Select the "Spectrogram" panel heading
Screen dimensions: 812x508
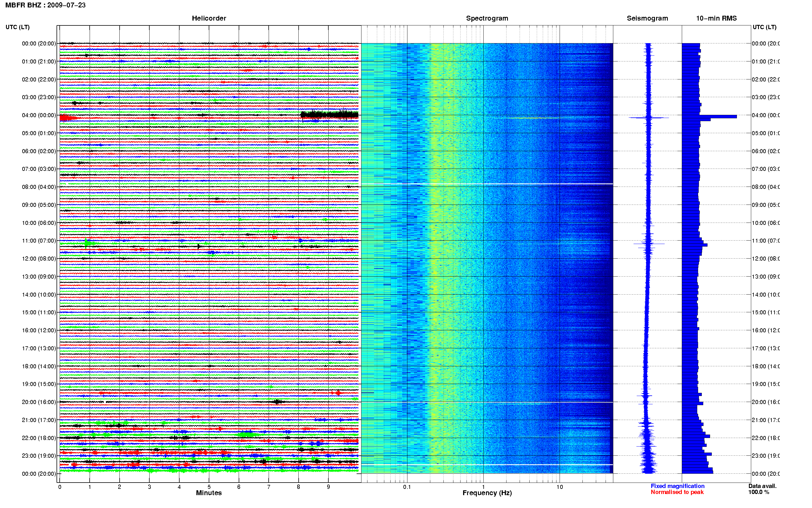(487, 18)
